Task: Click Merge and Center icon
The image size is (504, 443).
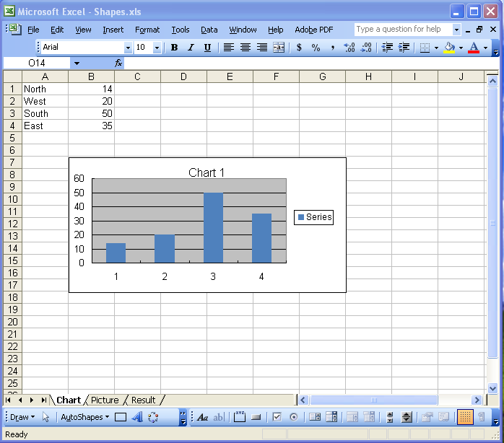Action: click(279, 48)
